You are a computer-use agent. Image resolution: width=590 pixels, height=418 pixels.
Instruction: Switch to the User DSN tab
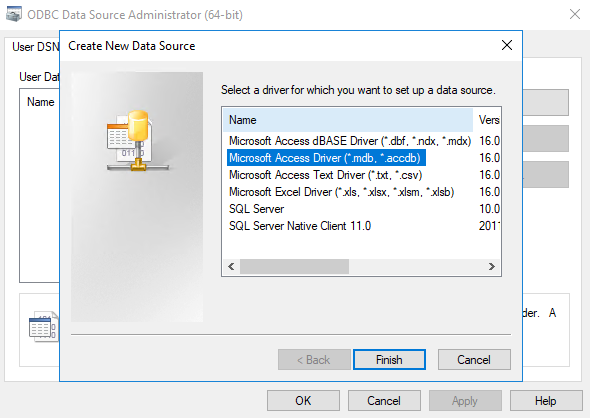35,47
